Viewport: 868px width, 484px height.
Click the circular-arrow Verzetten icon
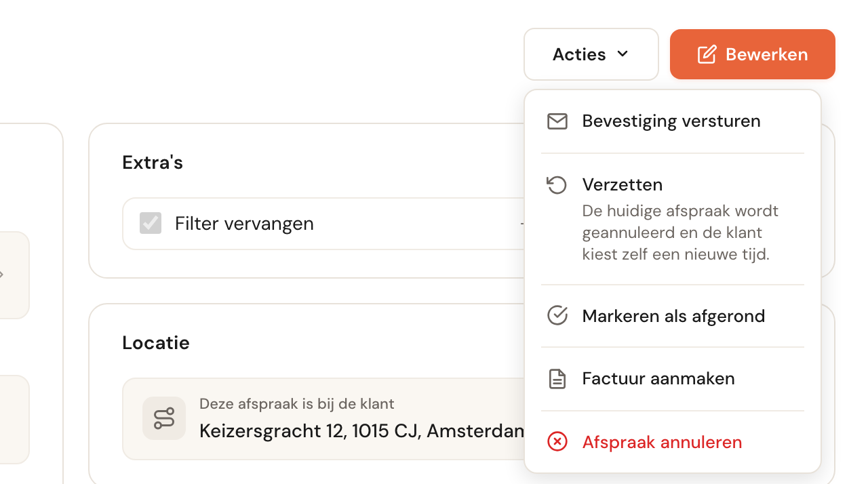coord(557,184)
